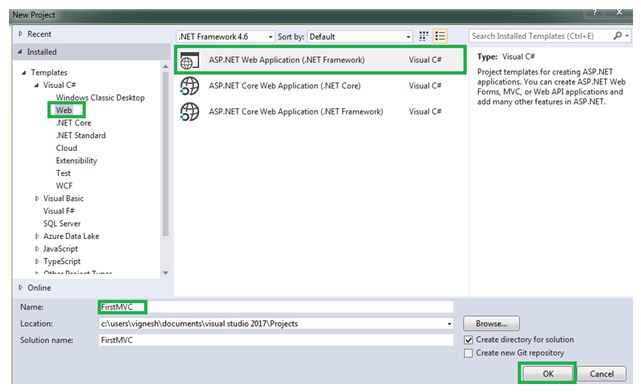
Task: Select ASP.NET Core Web Application (.NET Framework) globe icon
Action: (x=190, y=112)
